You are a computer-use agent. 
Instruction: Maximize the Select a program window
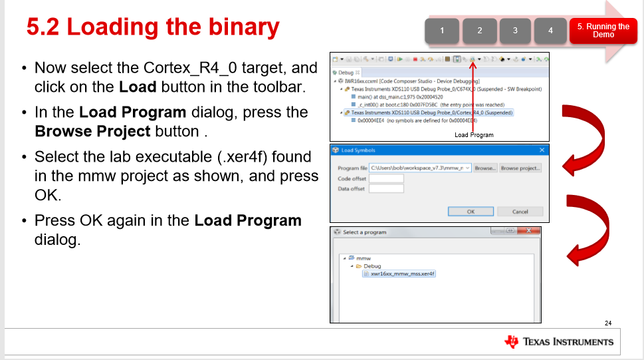coord(510,231)
